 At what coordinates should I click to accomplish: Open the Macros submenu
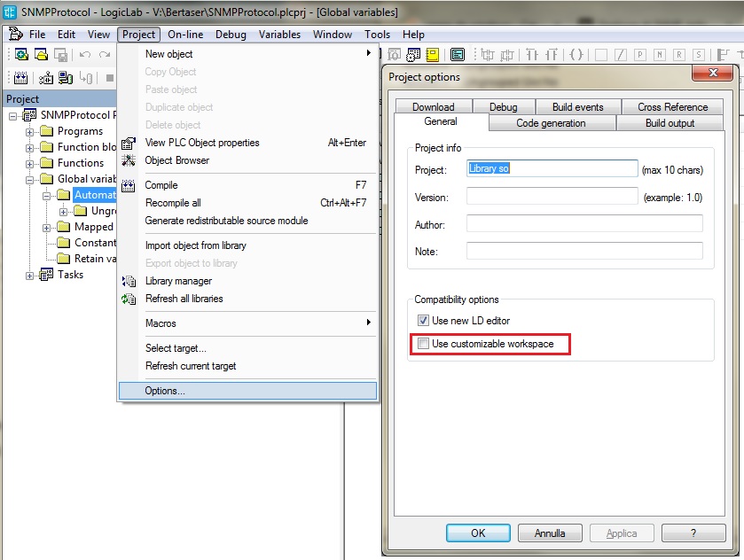[x=247, y=323]
